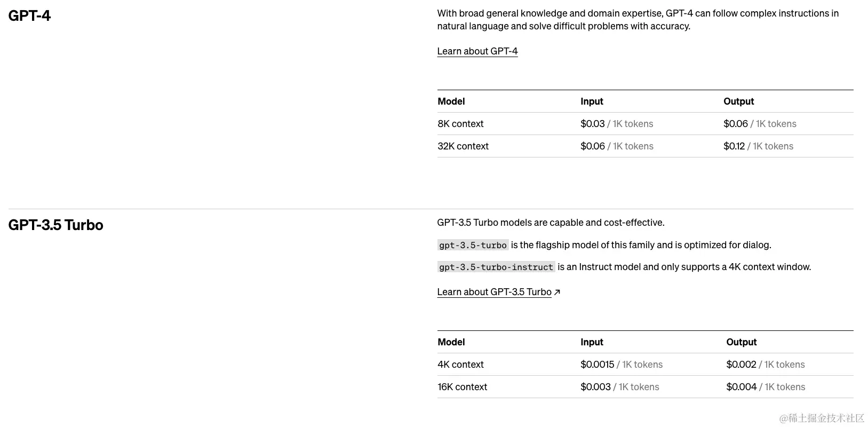Image resolution: width=868 pixels, height=427 pixels.
Task: Select the gpt-3.5-turbo-instruct code label
Action: (x=496, y=267)
